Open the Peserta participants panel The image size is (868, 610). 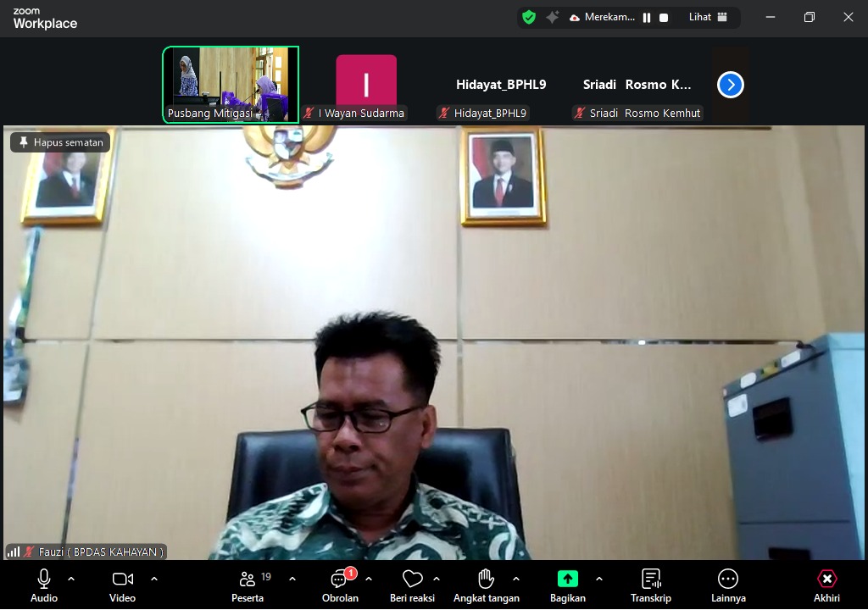coord(248,585)
